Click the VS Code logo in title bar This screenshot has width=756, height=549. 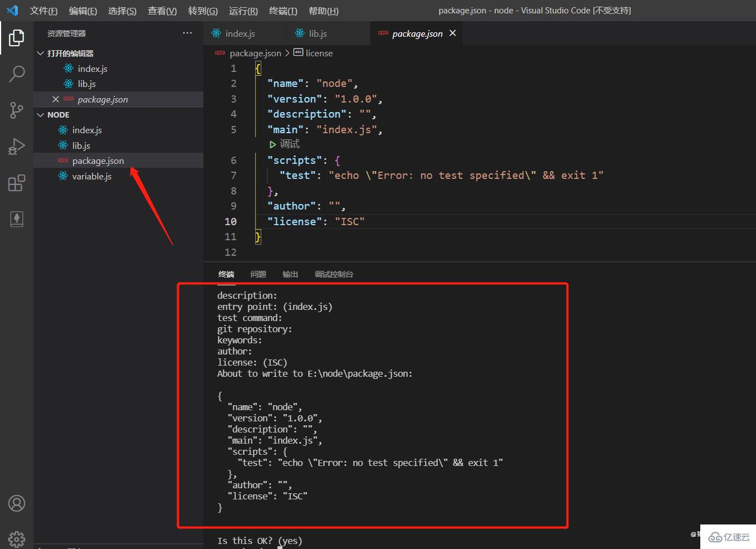click(12, 11)
